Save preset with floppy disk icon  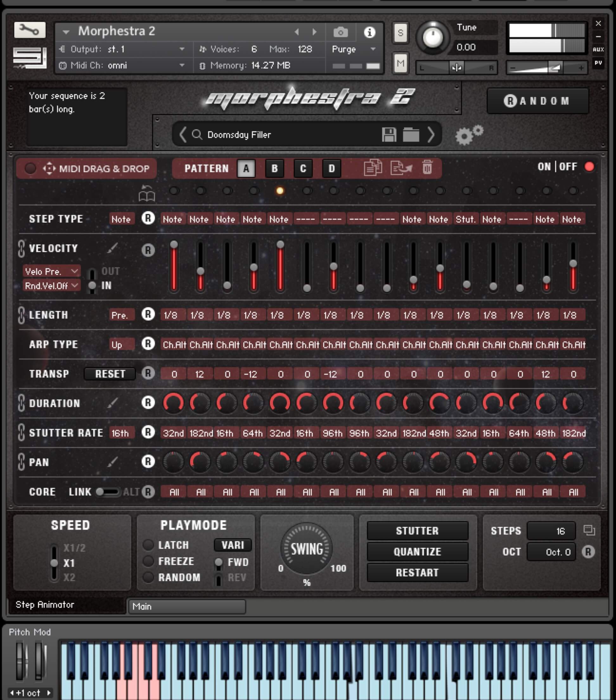tap(389, 135)
